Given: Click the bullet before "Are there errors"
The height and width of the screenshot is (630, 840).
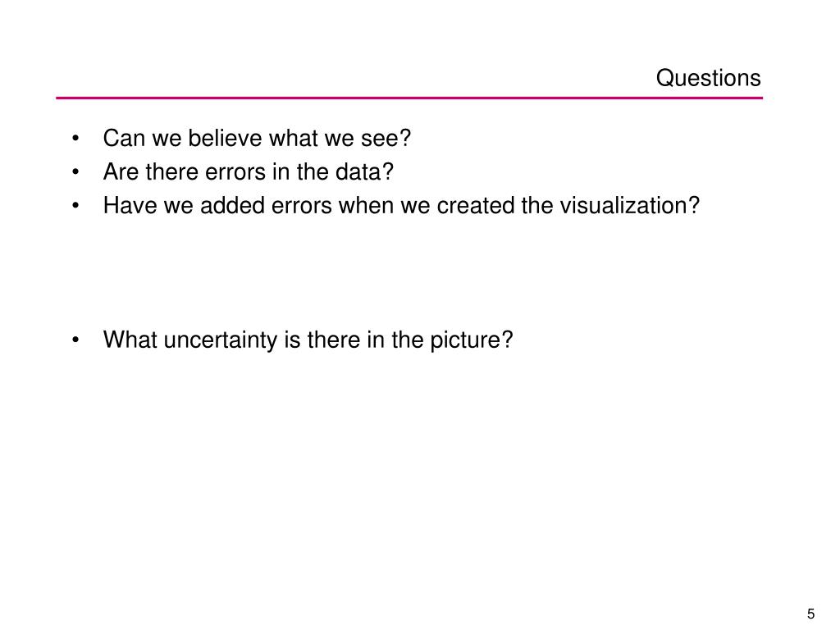Looking at the screenshot, I should [x=75, y=172].
